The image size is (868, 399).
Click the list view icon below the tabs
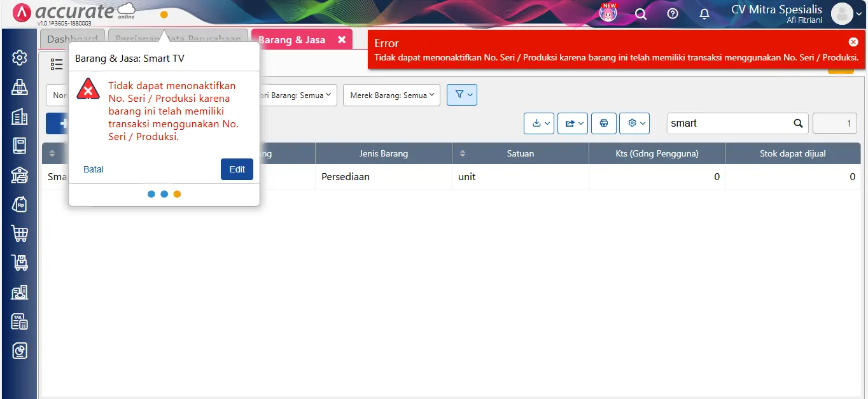click(x=56, y=64)
